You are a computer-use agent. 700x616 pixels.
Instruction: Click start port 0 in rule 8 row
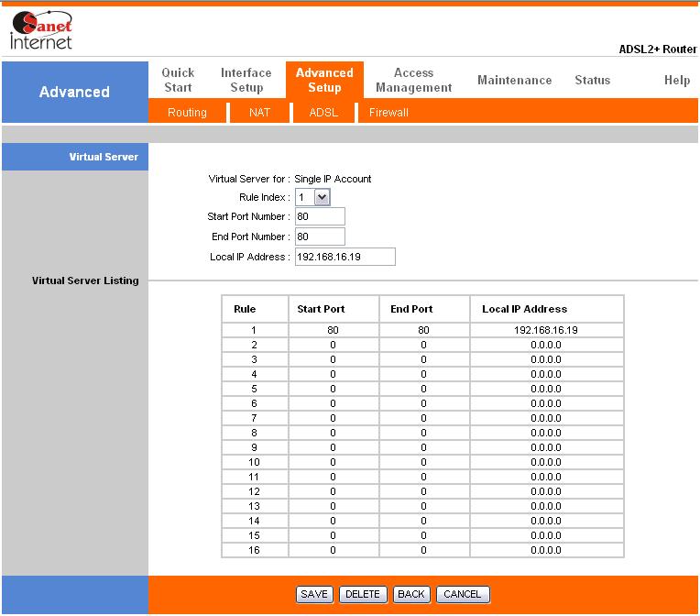333,433
